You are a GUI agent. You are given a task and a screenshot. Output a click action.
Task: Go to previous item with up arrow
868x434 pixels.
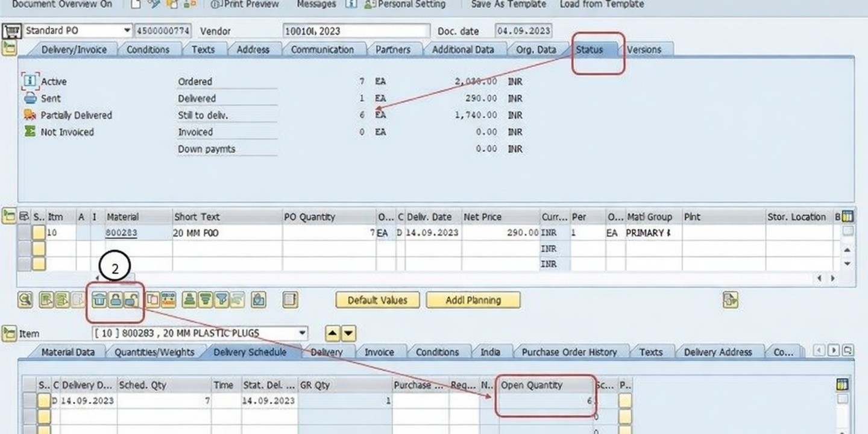click(333, 333)
